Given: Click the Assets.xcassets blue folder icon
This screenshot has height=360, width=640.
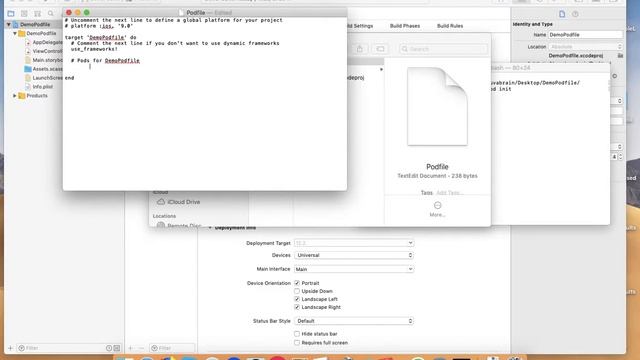Looking at the screenshot, I should [28, 69].
